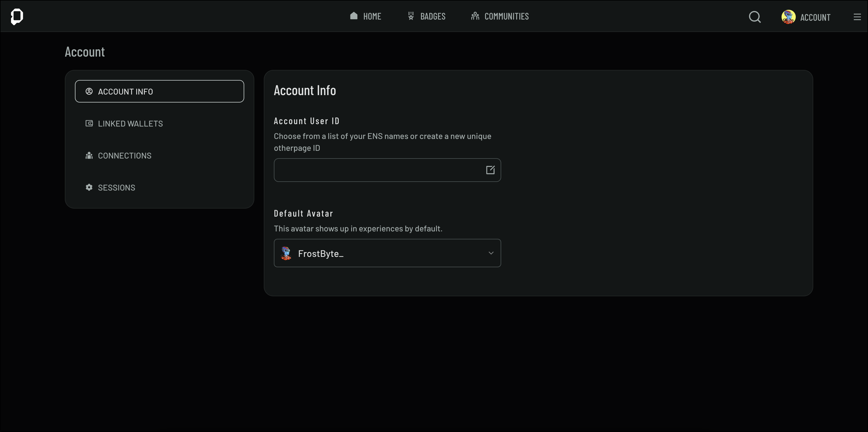Expand the Default Avatar dropdown chevron
This screenshot has width=868, height=432.
(491, 253)
